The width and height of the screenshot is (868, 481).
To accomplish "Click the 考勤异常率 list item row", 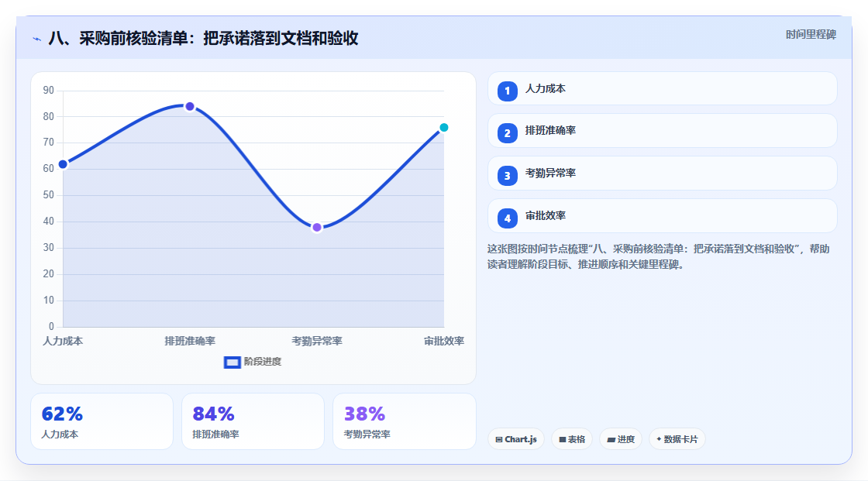I will tap(662, 174).
